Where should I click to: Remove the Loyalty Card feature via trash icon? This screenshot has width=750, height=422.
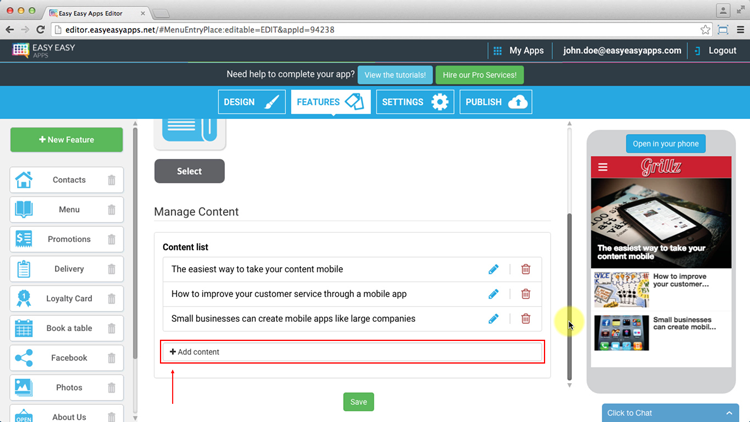point(112,299)
